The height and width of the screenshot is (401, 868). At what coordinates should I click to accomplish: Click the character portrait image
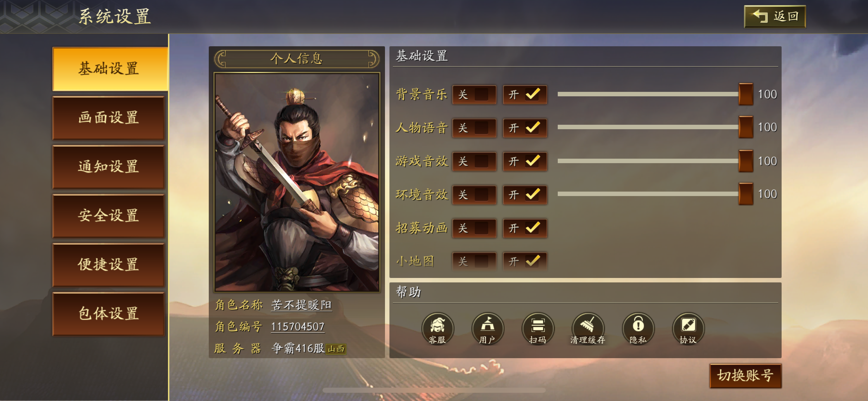coord(297,182)
